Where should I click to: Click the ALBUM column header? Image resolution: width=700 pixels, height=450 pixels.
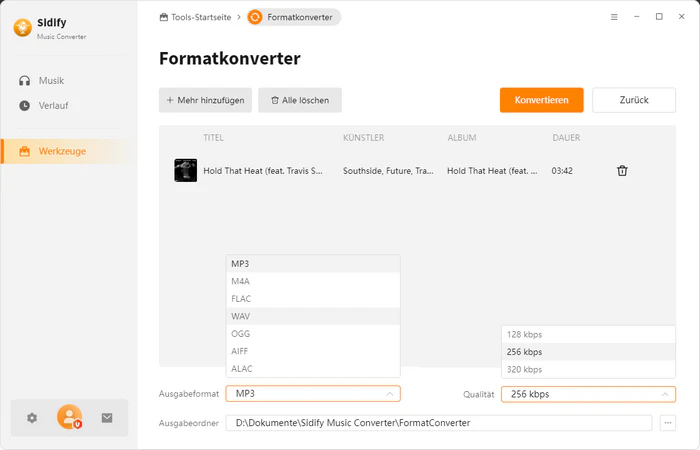462,138
